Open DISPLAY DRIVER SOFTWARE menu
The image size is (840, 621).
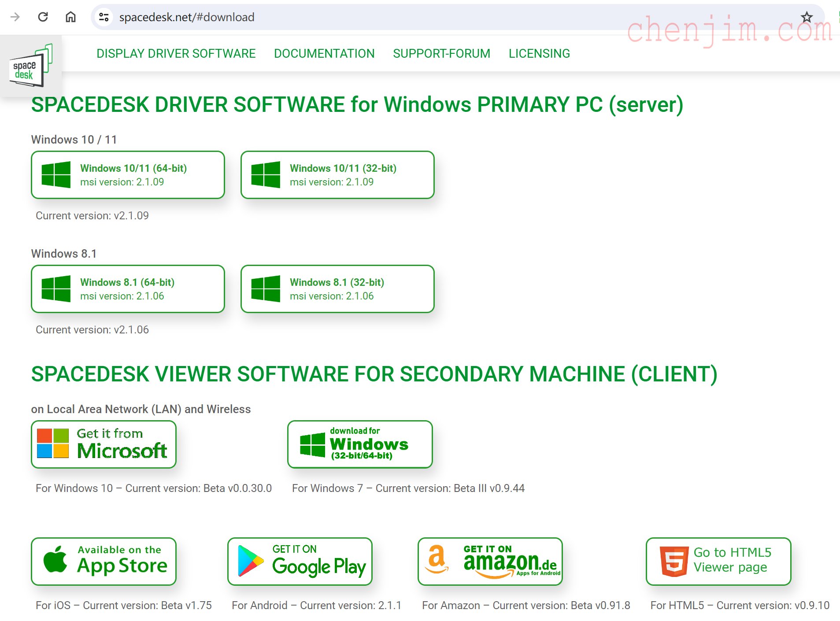coord(176,53)
